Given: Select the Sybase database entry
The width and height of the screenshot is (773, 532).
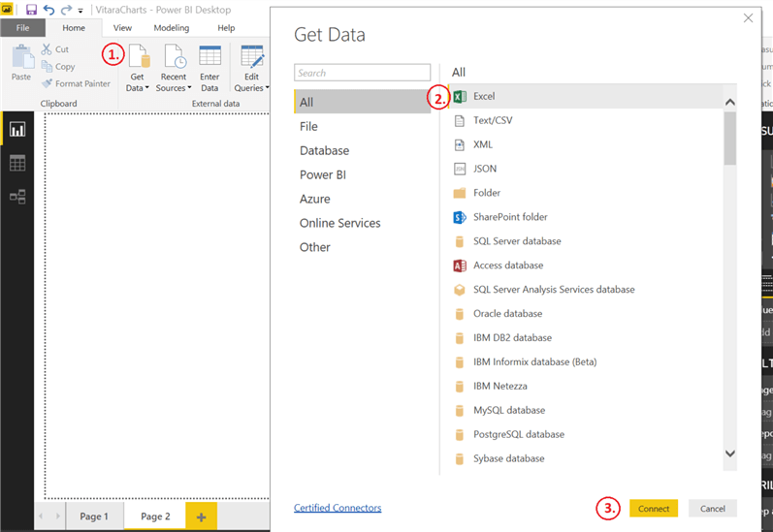Looking at the screenshot, I should coord(586,458).
